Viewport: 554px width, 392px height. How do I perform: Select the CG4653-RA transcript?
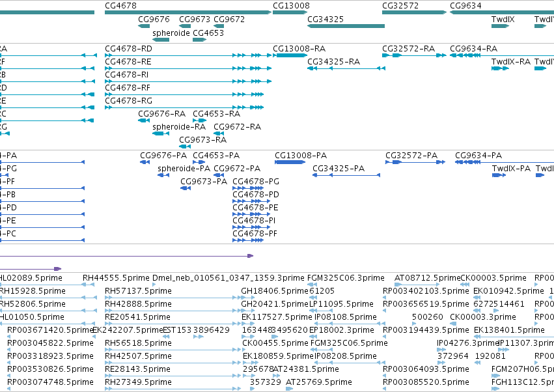199,120
